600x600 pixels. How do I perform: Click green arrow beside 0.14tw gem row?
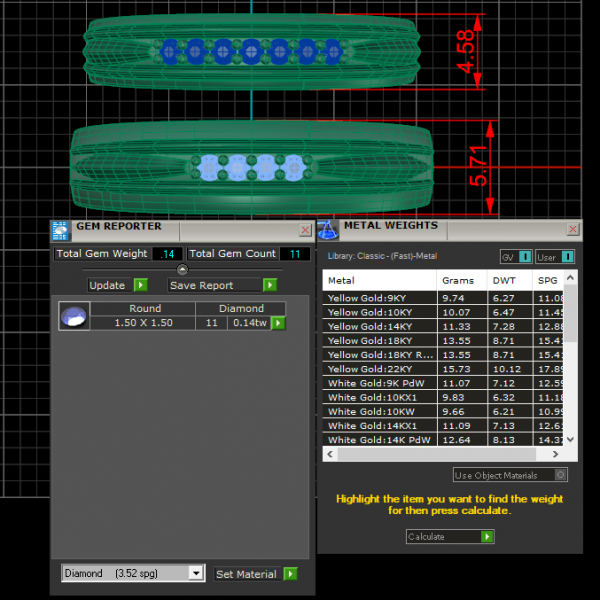tap(278, 323)
